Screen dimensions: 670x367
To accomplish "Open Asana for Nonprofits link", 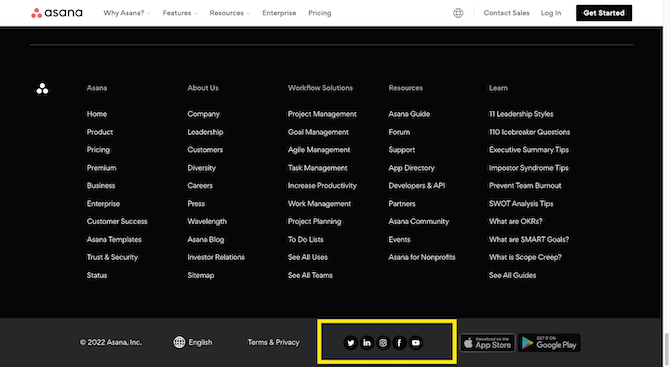I will pos(422,257).
